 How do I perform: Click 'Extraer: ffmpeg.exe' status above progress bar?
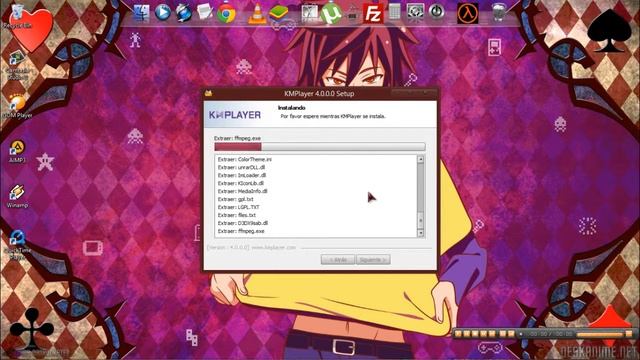pos(237,138)
